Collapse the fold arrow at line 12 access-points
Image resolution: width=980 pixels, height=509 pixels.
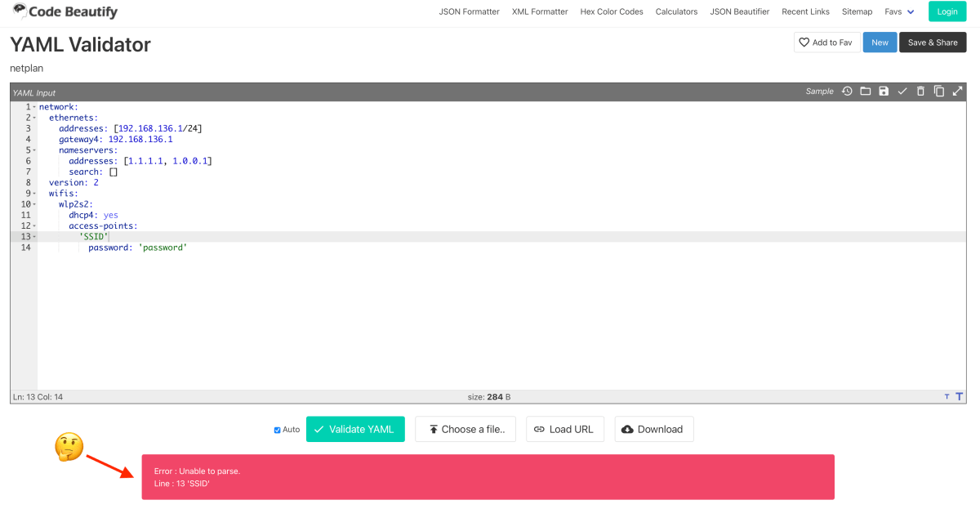click(34, 225)
